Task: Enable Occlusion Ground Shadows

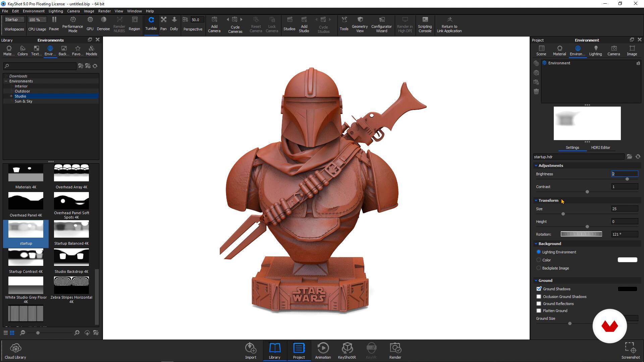Action: pyautogui.click(x=539, y=297)
